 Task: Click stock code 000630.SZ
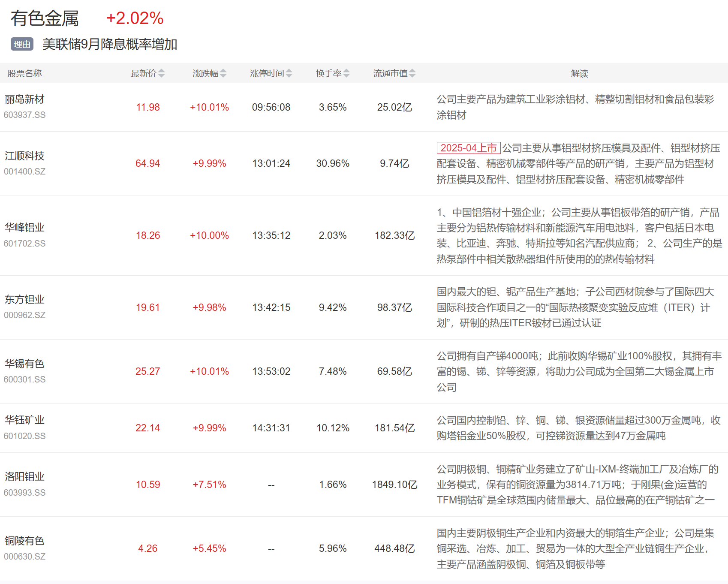tap(24, 557)
